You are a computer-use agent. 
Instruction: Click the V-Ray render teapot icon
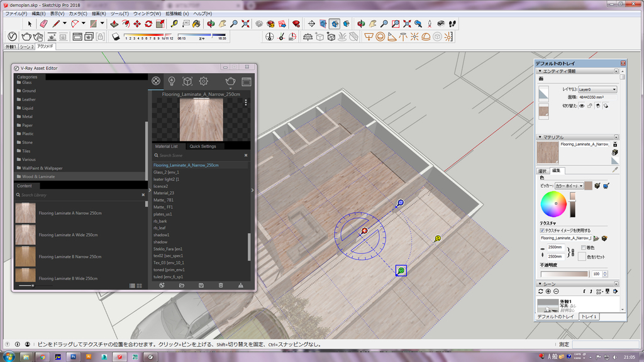coord(231,81)
